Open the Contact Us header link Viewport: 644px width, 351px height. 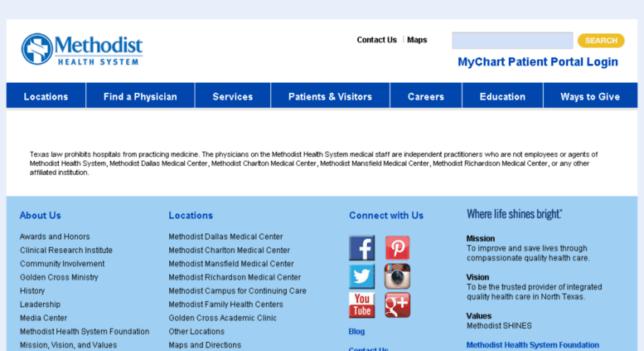click(x=376, y=40)
